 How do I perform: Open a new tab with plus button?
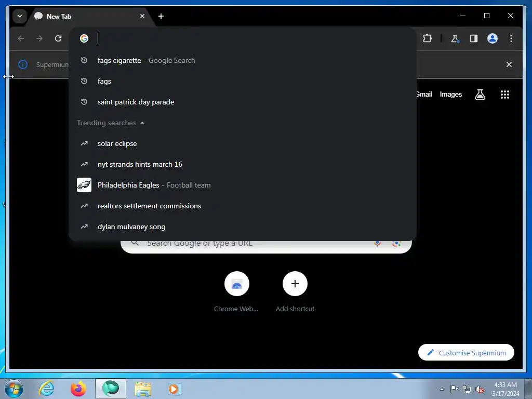point(161,16)
